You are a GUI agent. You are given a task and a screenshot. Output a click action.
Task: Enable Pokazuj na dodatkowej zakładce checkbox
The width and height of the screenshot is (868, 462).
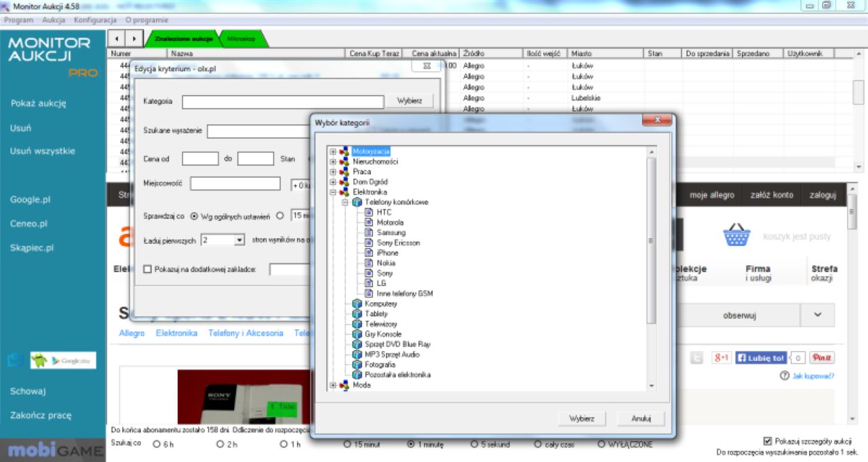pos(148,270)
